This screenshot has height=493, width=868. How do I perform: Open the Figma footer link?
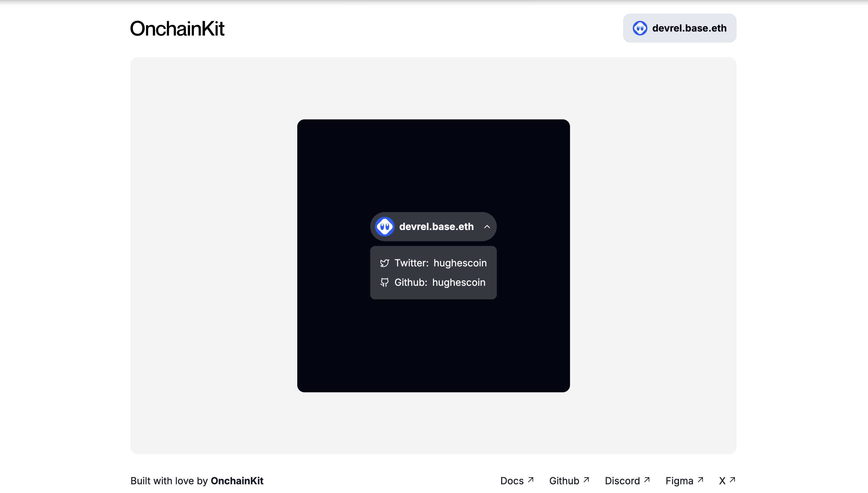click(684, 481)
